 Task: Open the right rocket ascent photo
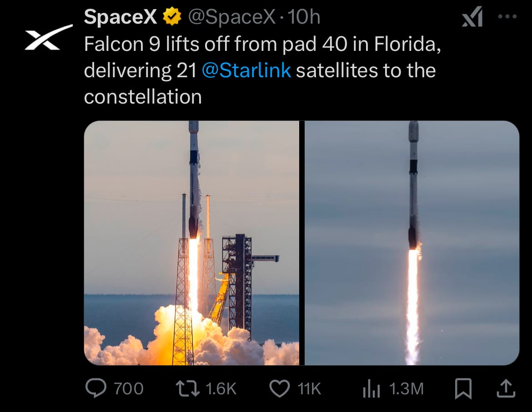[x=412, y=243]
